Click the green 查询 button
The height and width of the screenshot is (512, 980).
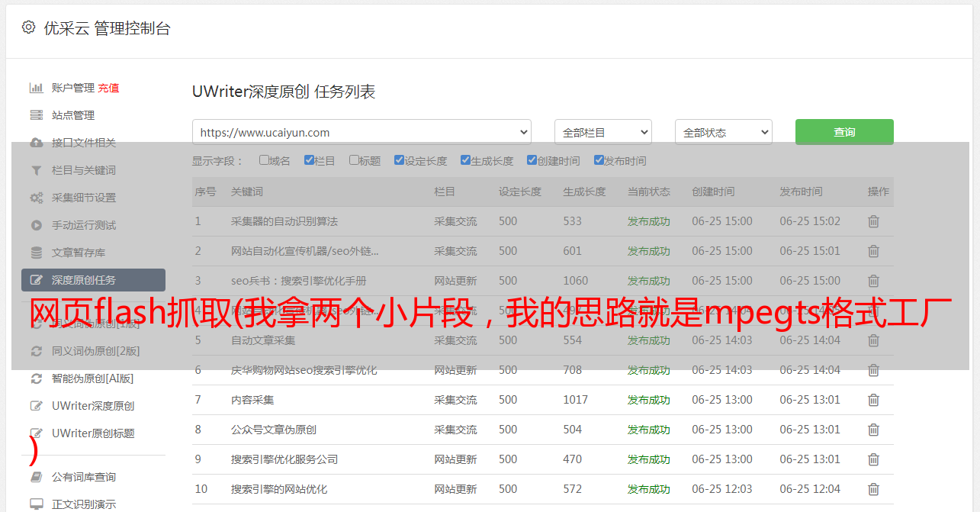[843, 132]
